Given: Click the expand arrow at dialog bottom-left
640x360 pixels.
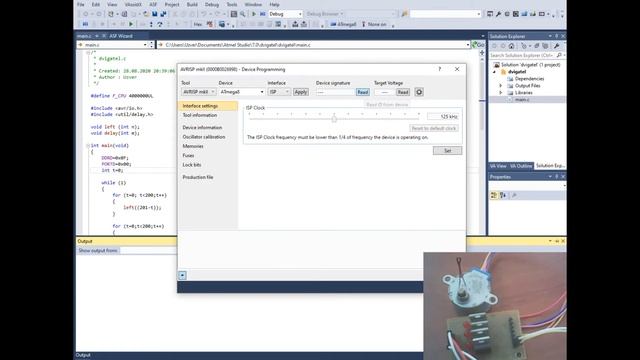Looking at the screenshot, I should (182, 275).
